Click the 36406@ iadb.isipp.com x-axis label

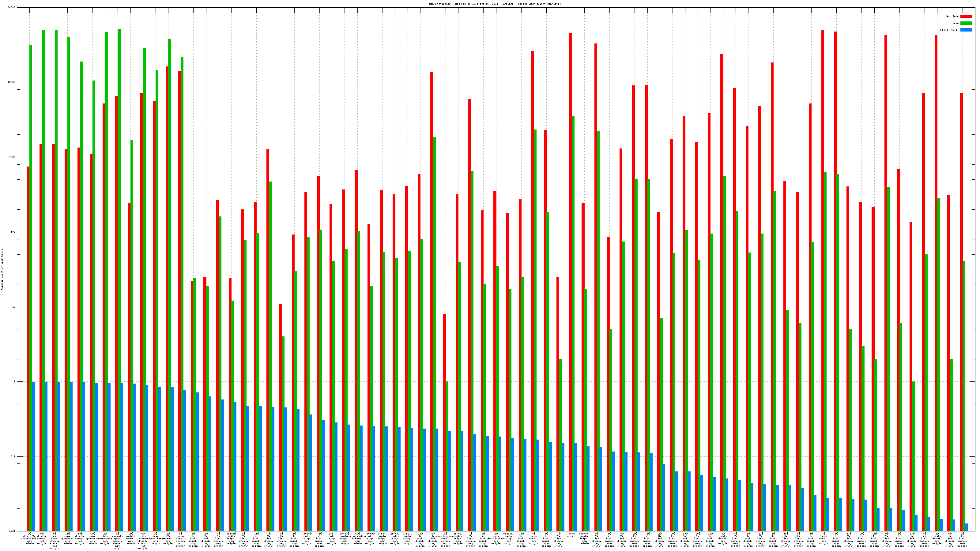231,538
